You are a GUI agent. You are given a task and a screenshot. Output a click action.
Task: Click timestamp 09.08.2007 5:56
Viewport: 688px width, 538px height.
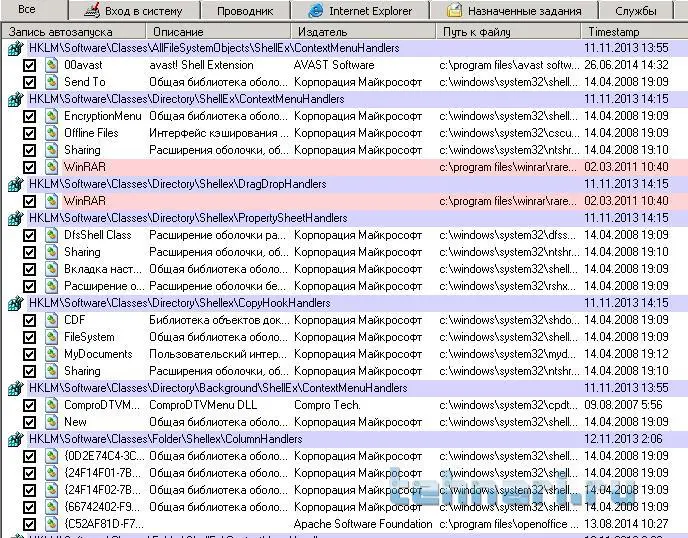pos(623,405)
